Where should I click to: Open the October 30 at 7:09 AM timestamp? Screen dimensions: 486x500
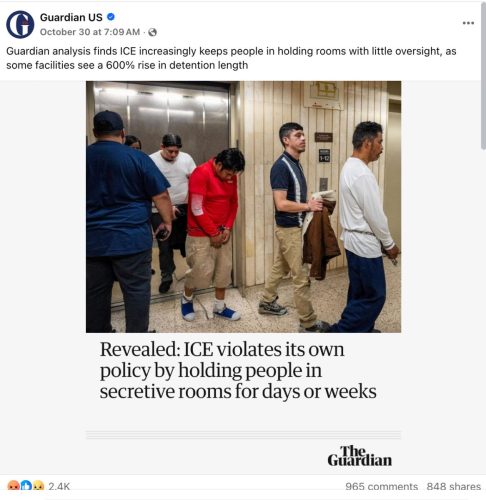90,32
